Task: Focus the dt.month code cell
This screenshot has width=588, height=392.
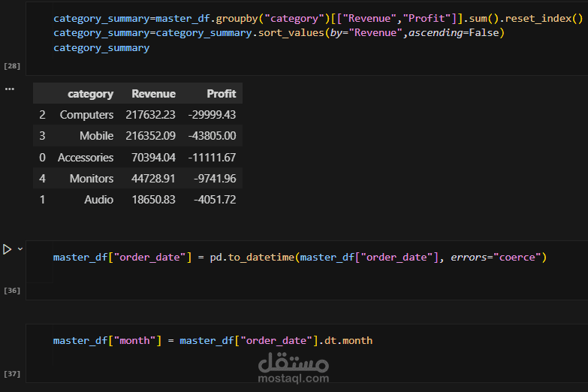Action: pos(213,341)
